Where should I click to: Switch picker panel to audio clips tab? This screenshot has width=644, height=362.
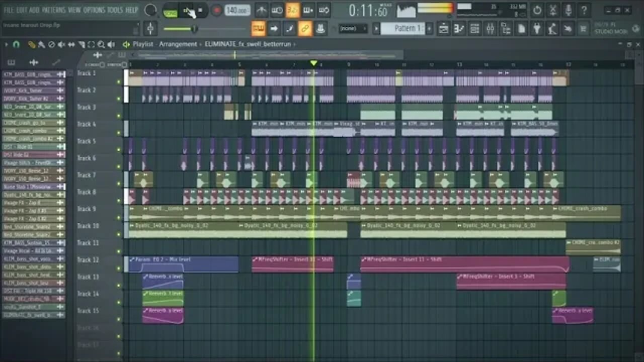pyautogui.click(x=34, y=62)
